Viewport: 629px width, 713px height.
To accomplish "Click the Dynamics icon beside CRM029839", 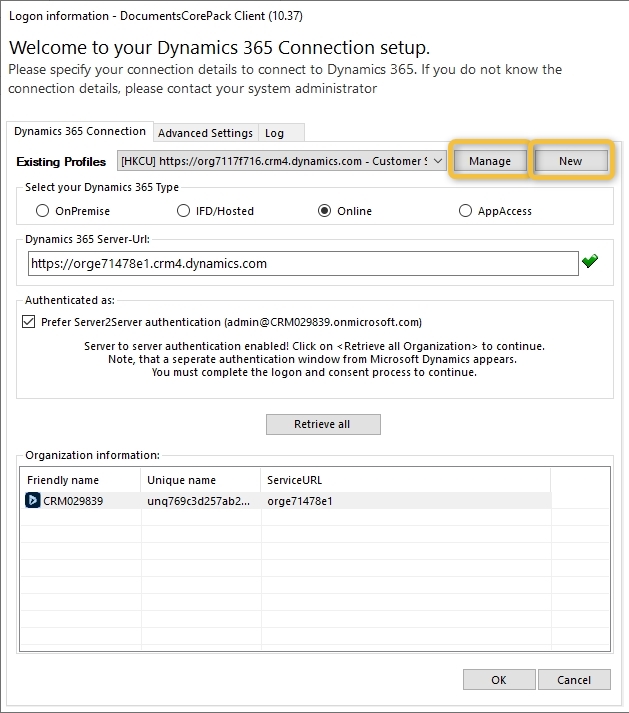I will 33,501.
